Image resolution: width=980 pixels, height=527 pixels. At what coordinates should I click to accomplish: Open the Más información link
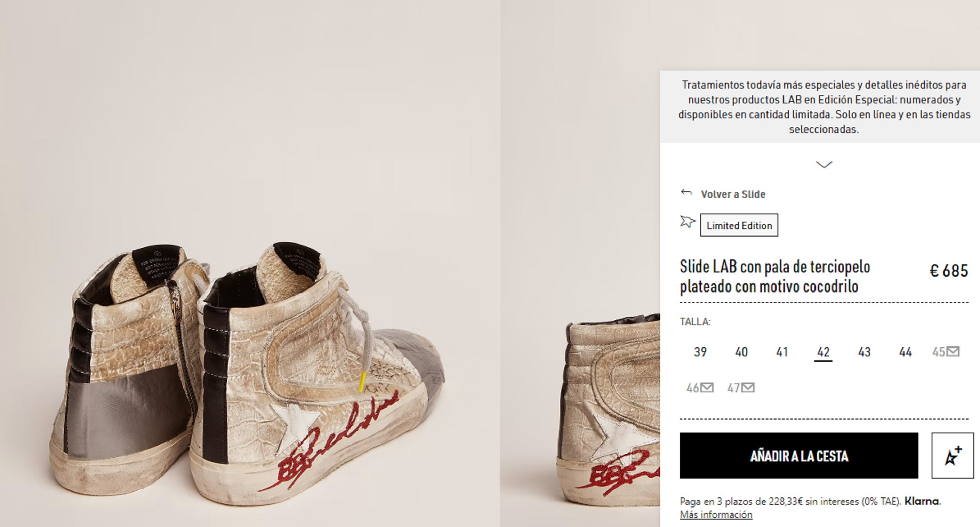tap(716, 515)
